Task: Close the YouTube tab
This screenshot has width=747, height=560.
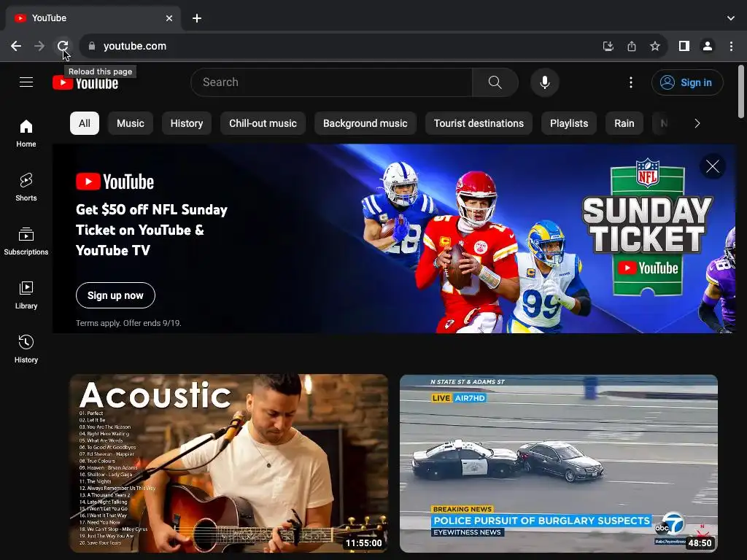Action: click(169, 18)
